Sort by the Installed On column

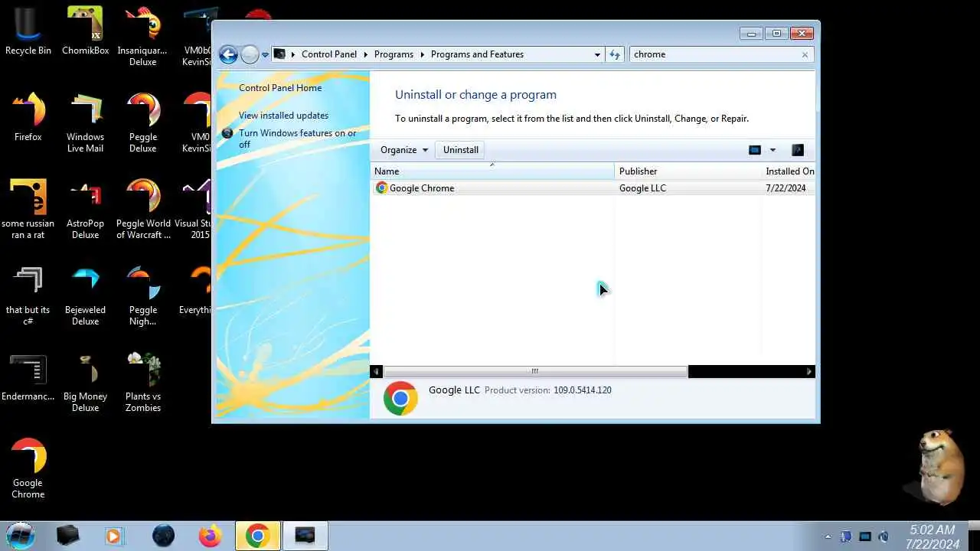coord(789,171)
